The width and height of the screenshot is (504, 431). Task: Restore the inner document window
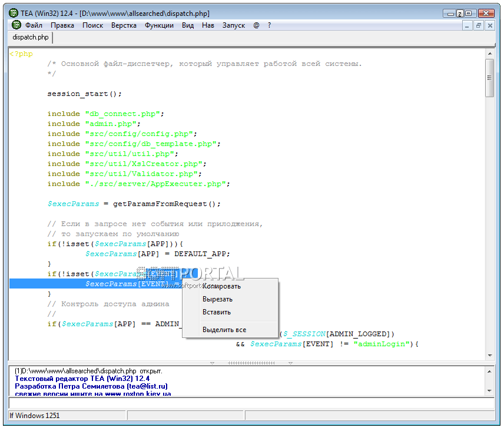[479, 26]
